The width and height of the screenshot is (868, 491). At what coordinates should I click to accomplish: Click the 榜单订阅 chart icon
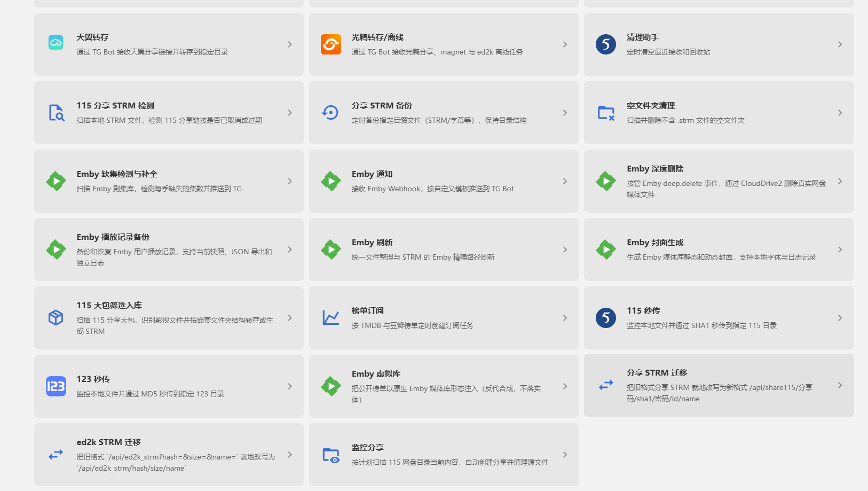pos(331,318)
